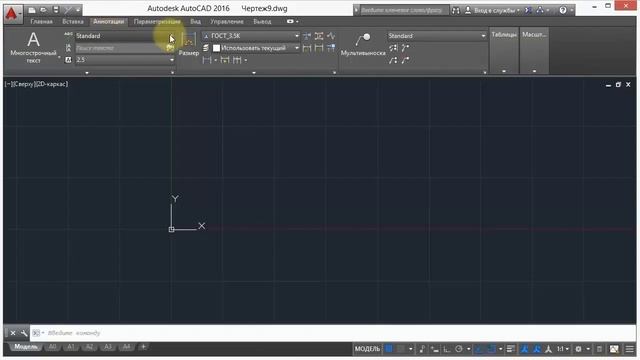
Task: Click the МОДЕЛЬ status bar button
Action: click(x=367, y=349)
